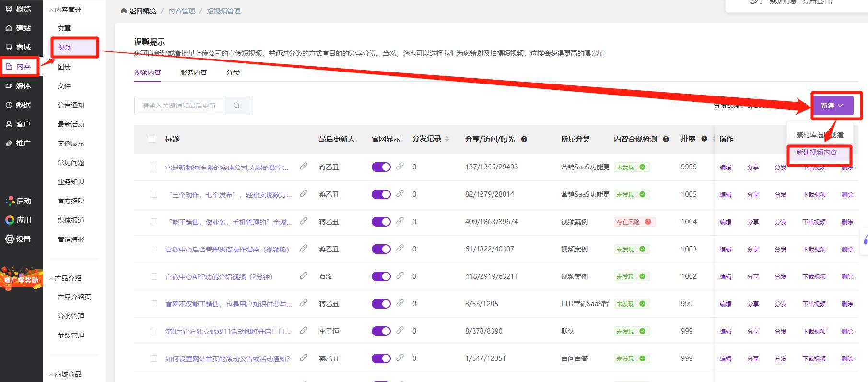The image size is (868, 382).
Task: Open 营销海报 in content submenu
Action: tap(71, 239)
